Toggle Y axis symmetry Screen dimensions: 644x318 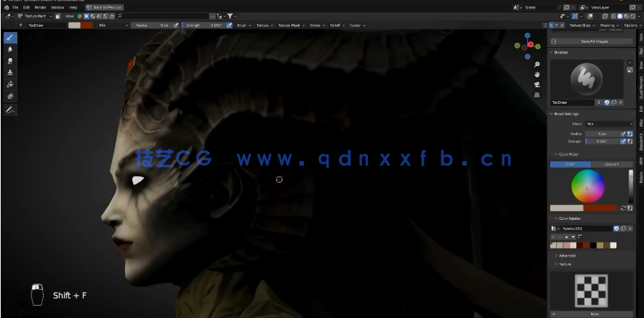click(557, 25)
